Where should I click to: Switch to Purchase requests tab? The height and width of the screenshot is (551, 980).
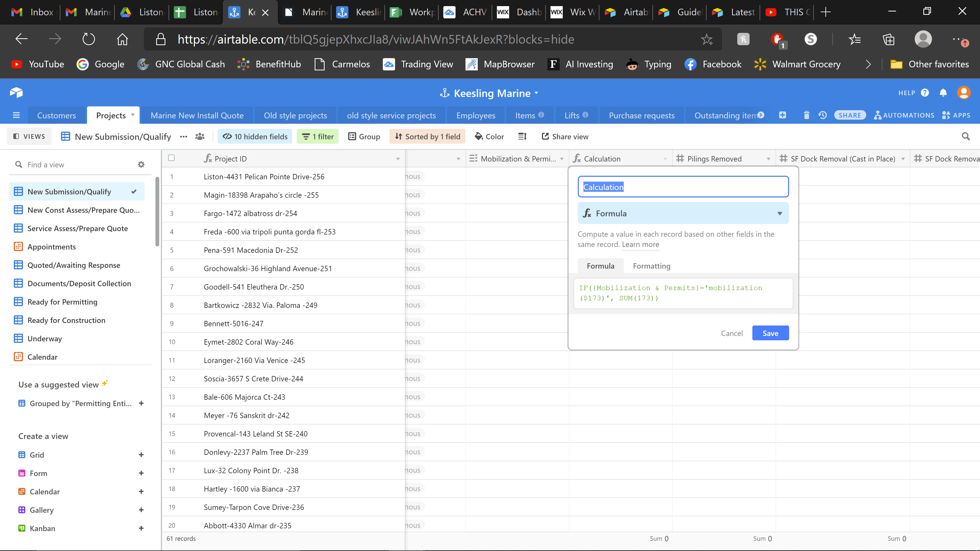(x=641, y=115)
